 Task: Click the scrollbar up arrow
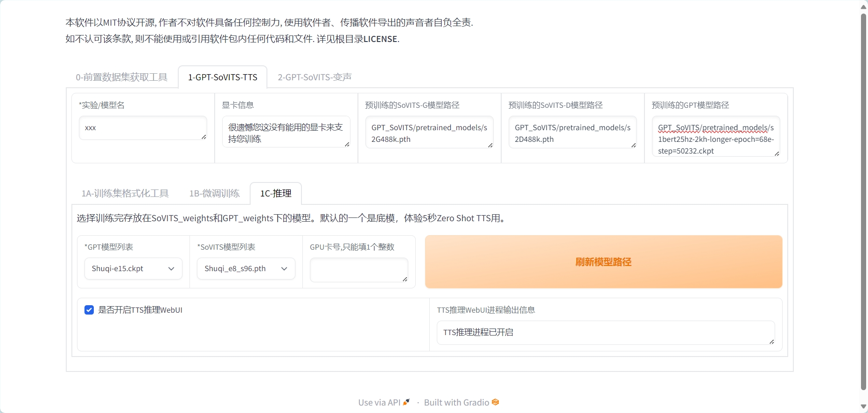click(863, 6)
